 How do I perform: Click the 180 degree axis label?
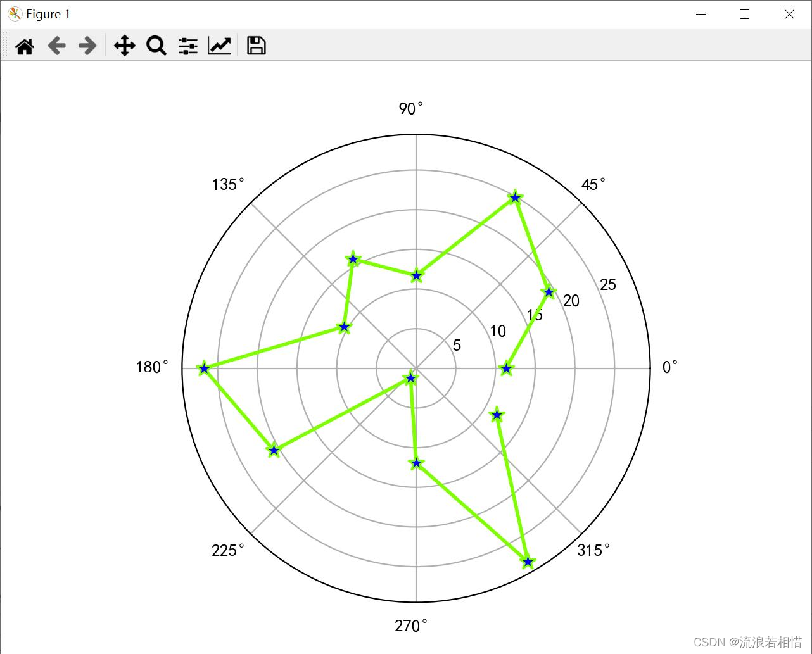pyautogui.click(x=151, y=367)
